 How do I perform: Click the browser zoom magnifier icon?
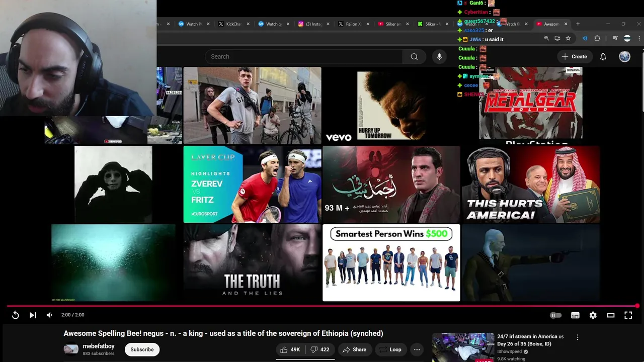(546, 38)
